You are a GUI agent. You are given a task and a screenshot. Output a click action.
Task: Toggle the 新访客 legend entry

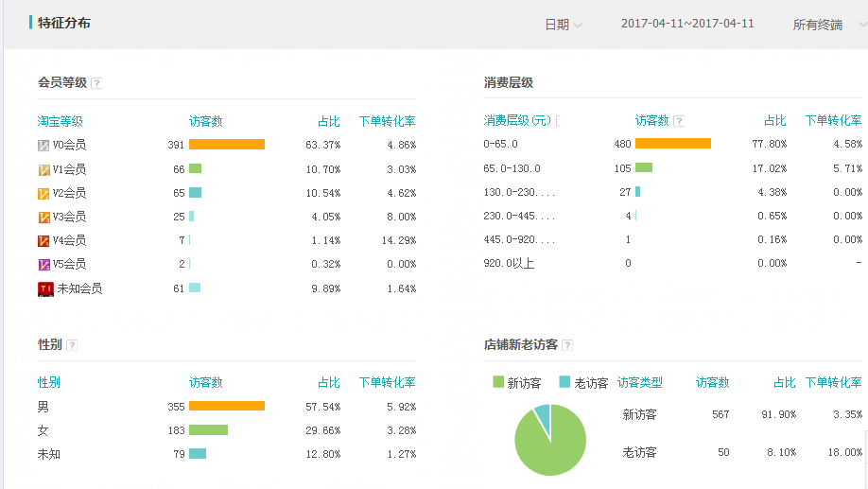517,383
